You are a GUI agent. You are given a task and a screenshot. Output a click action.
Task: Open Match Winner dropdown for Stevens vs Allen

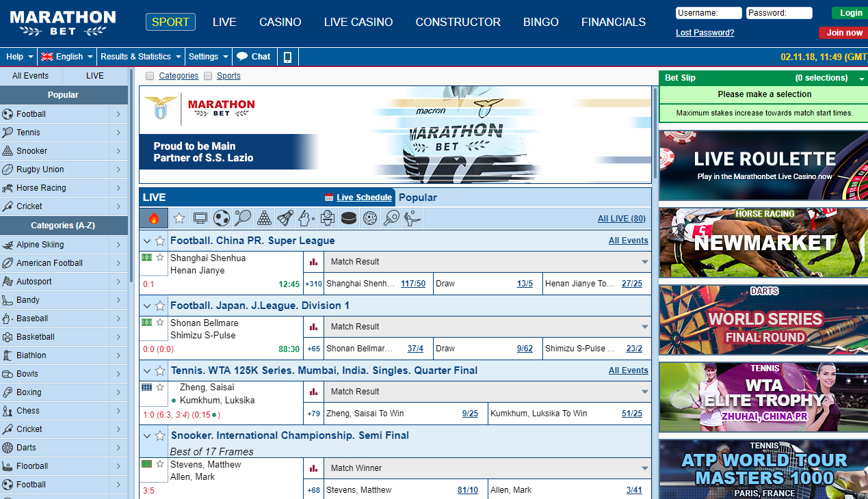487,468
